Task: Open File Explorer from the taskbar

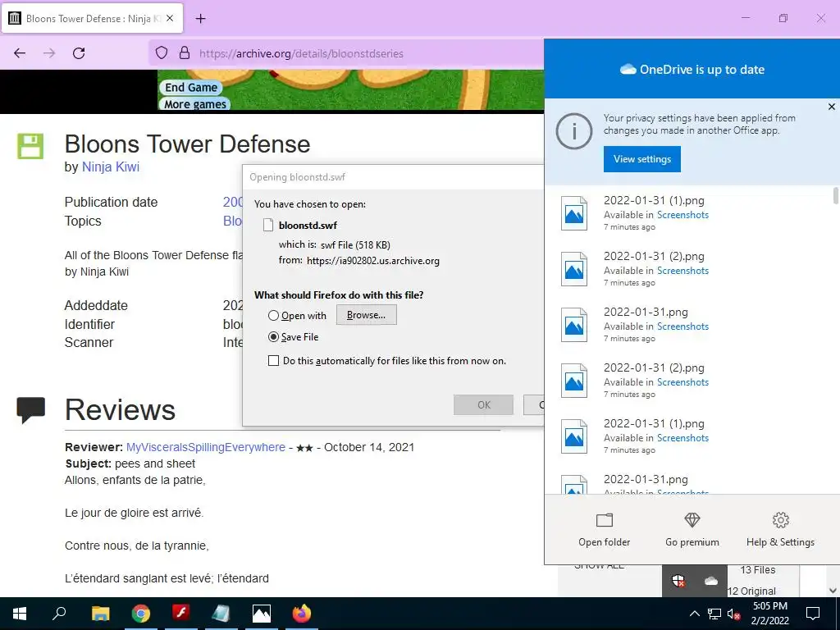Action: [x=100, y=614]
